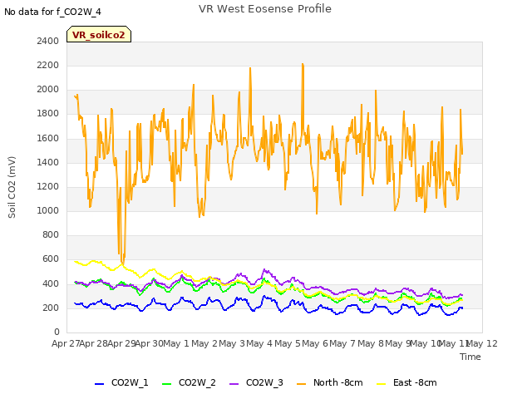Click the 1400 y-axis tick label

pyautogui.click(x=48, y=163)
